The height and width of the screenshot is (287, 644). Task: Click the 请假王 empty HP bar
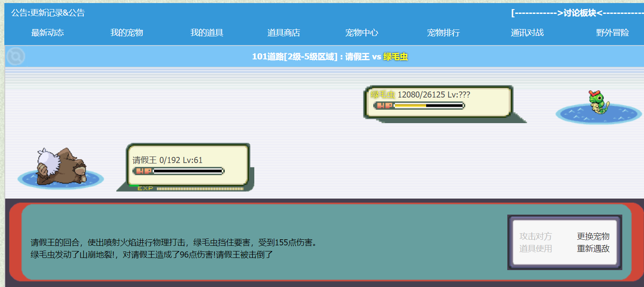[178, 171]
